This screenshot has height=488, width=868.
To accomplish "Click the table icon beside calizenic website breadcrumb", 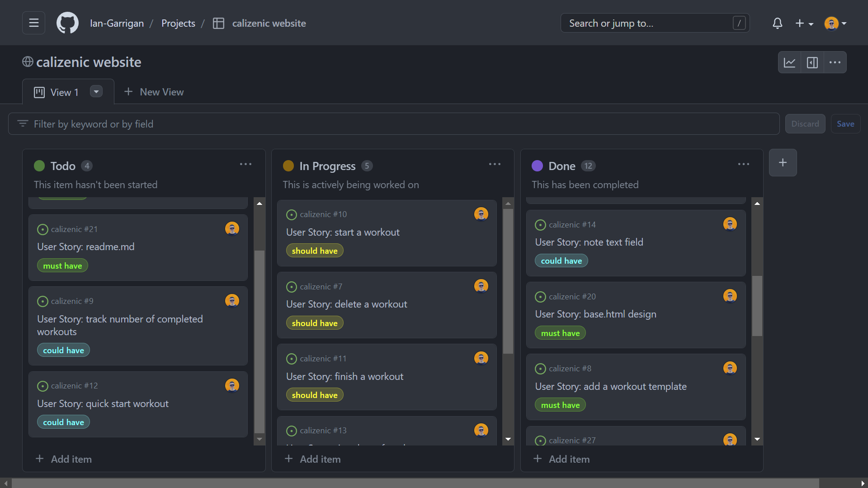I will pyautogui.click(x=218, y=23).
